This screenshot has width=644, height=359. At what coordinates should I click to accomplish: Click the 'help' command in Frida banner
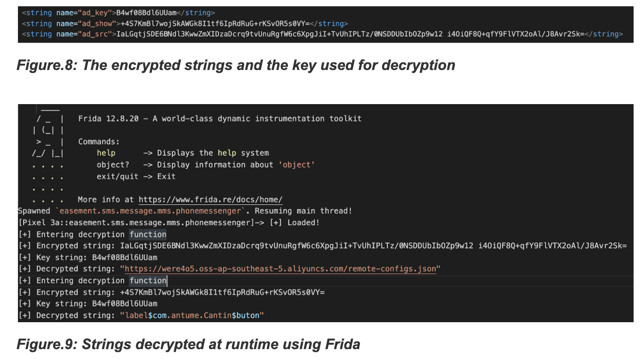[106, 153]
